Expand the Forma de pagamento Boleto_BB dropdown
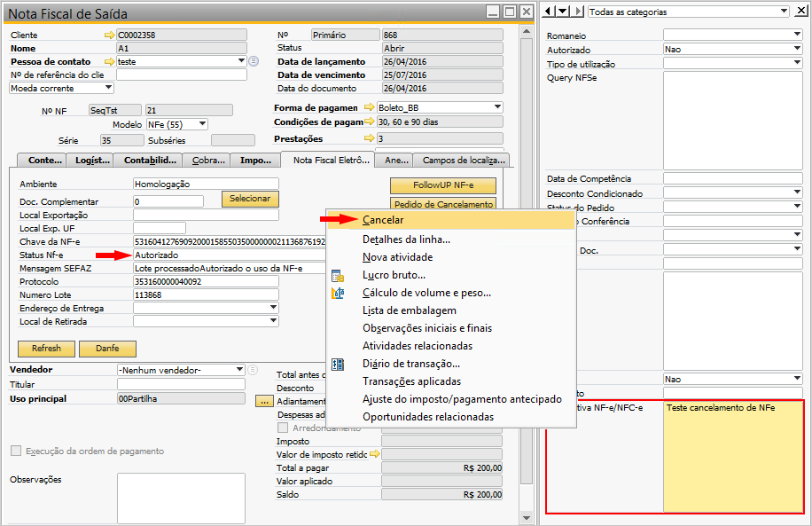812x526 pixels. (x=497, y=106)
